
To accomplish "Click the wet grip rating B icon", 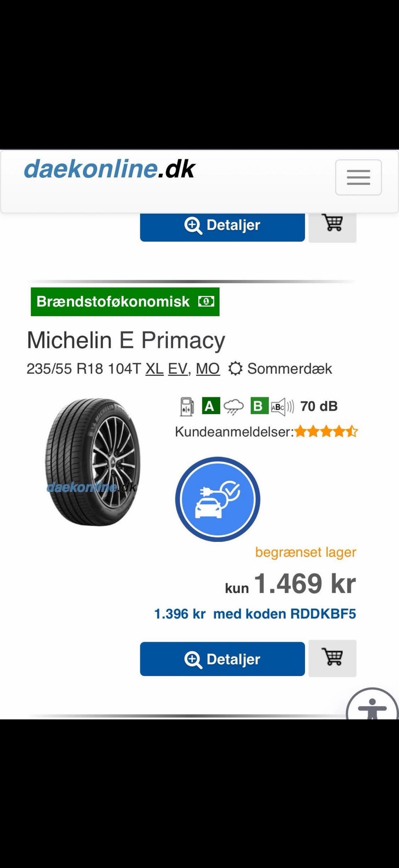I will 259,406.
